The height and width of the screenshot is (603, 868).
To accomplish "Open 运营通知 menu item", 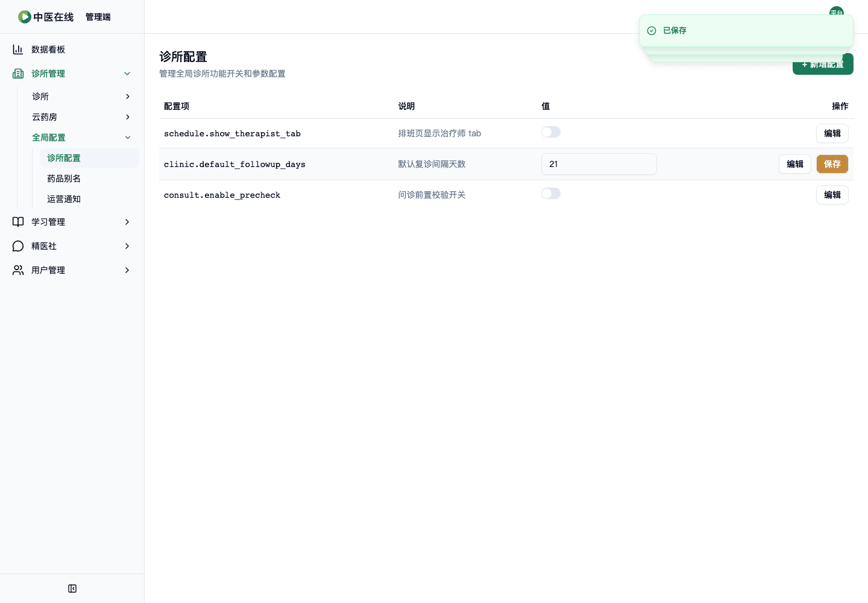I will point(89,199).
